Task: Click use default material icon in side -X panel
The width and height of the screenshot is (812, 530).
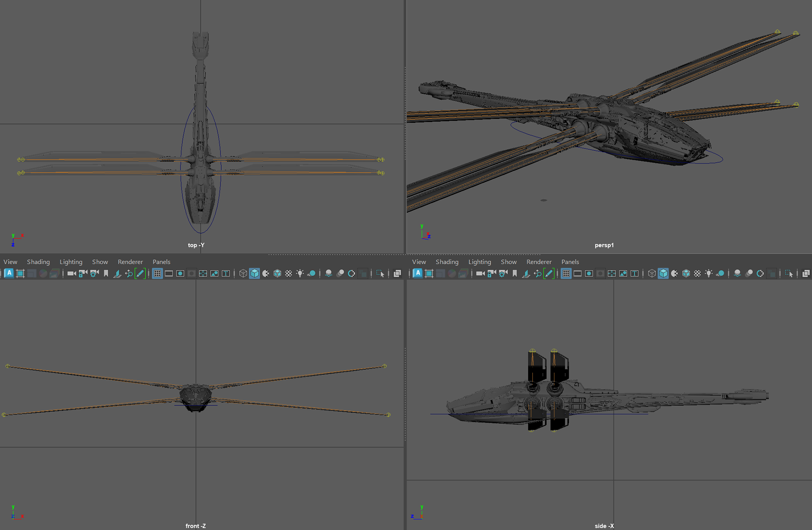Action: pos(675,273)
